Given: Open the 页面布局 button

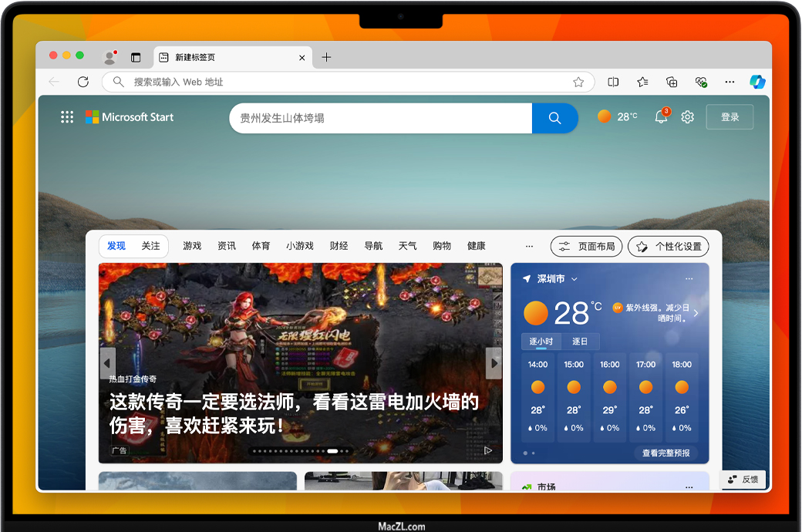Looking at the screenshot, I should [586, 247].
